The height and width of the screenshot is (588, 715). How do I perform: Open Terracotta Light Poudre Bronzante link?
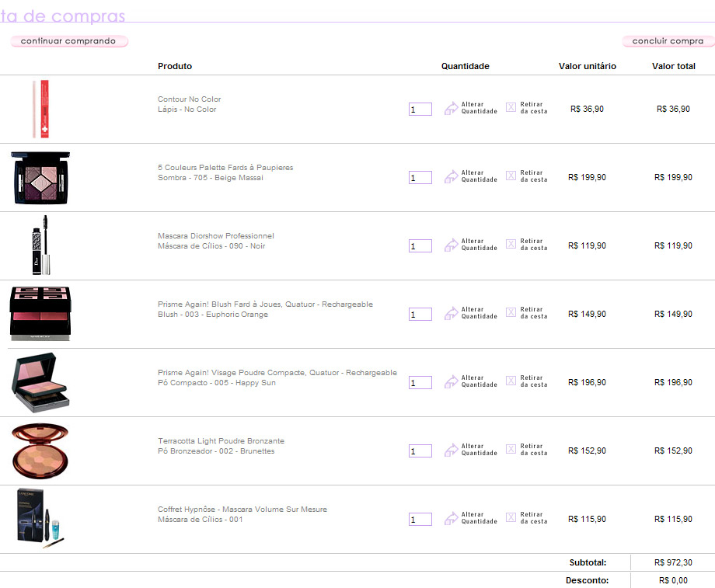click(x=221, y=441)
